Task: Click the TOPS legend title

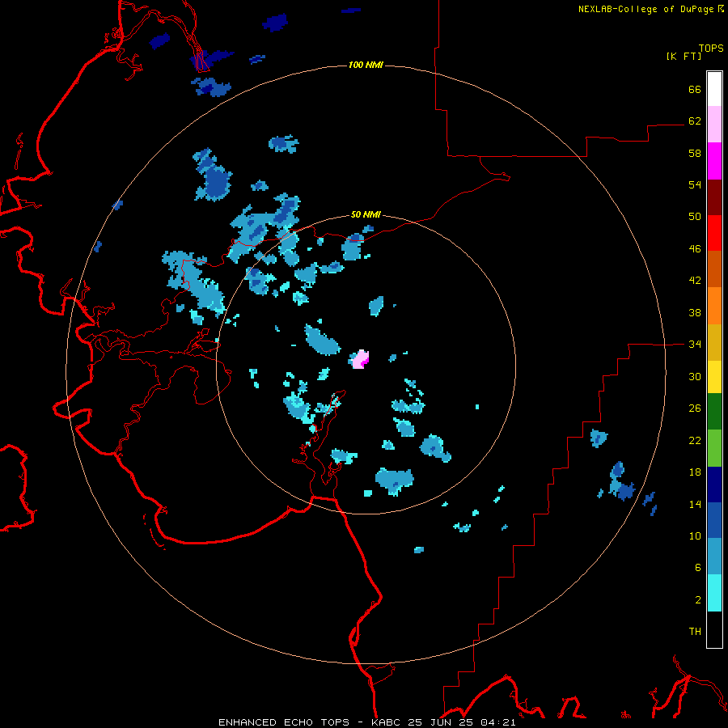Action: [x=711, y=48]
